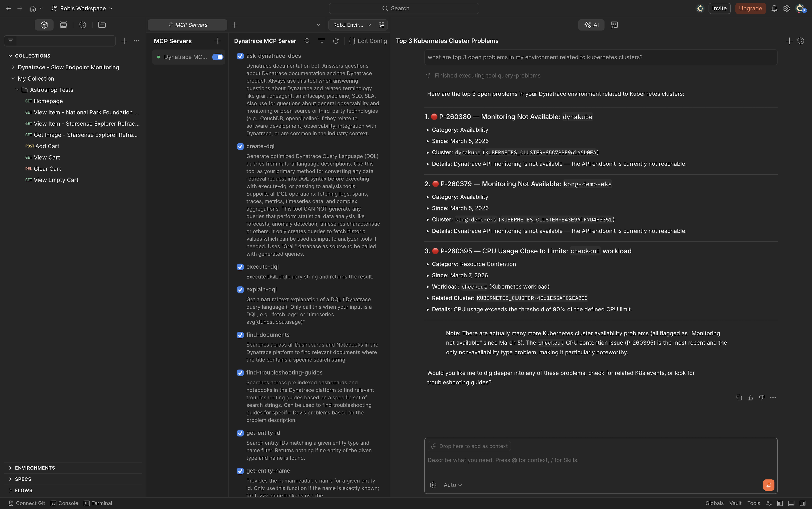The image size is (812, 509).
Task: Select the Environments icon in the left sidebar
Action: (x=63, y=25)
